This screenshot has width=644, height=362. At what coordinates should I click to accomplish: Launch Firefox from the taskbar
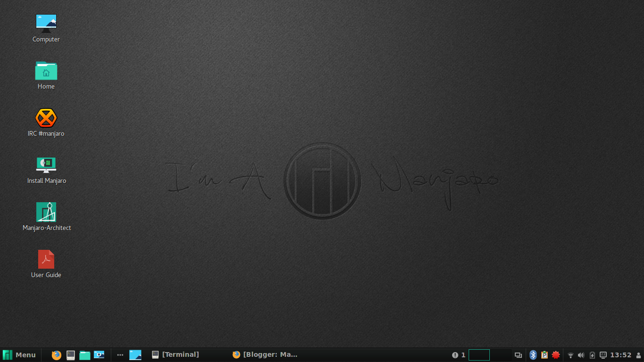(56, 355)
